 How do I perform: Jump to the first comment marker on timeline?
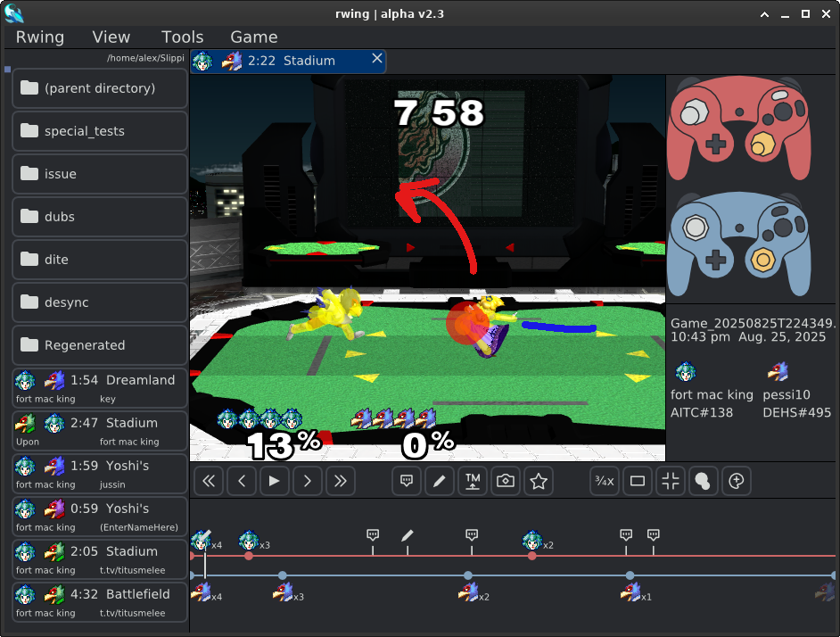click(373, 534)
